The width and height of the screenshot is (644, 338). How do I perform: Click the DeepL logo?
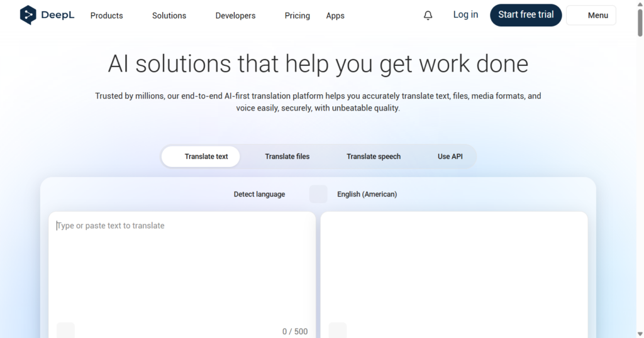tap(47, 15)
